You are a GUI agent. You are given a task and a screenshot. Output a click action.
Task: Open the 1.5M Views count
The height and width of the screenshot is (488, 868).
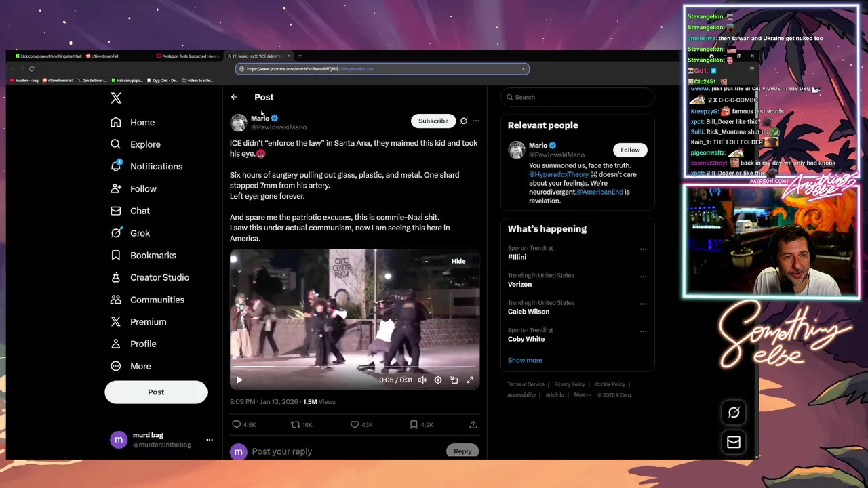click(x=319, y=401)
